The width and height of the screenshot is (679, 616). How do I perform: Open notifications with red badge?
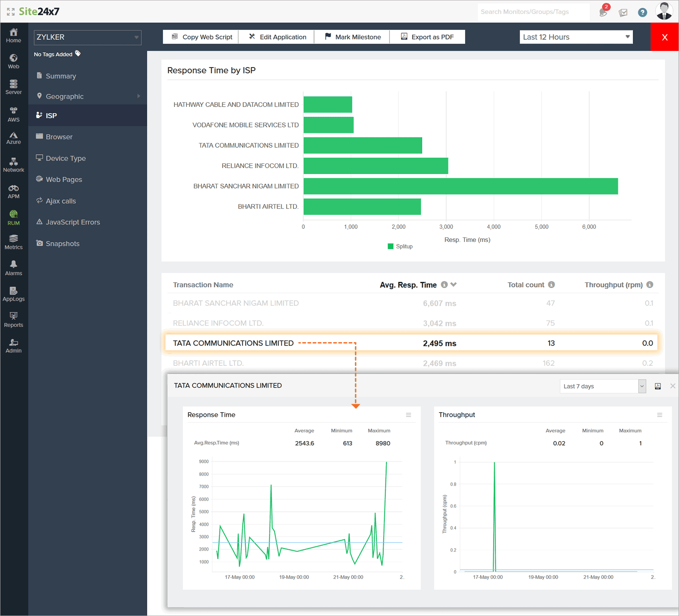pos(604,11)
